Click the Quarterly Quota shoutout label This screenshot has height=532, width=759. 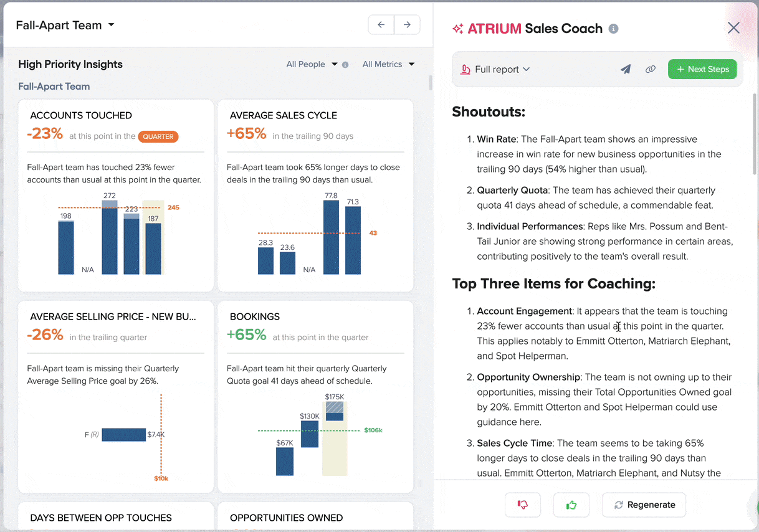[x=512, y=190]
